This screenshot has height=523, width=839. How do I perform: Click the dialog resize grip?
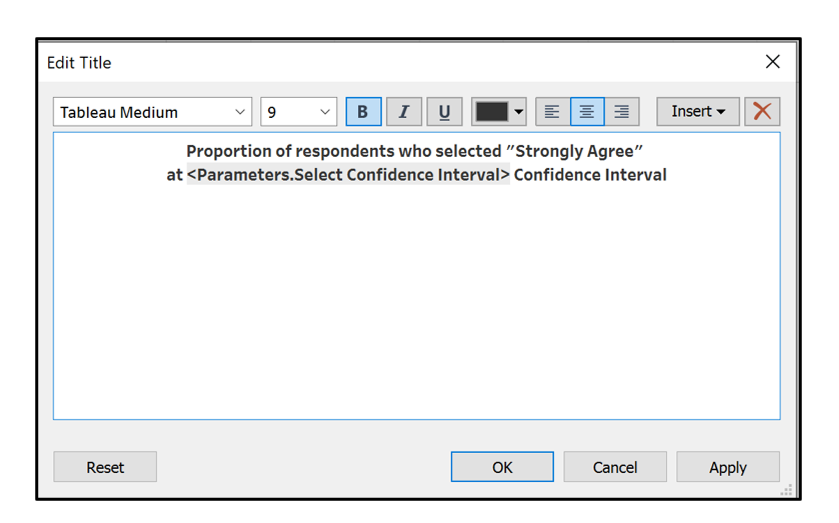point(787,489)
